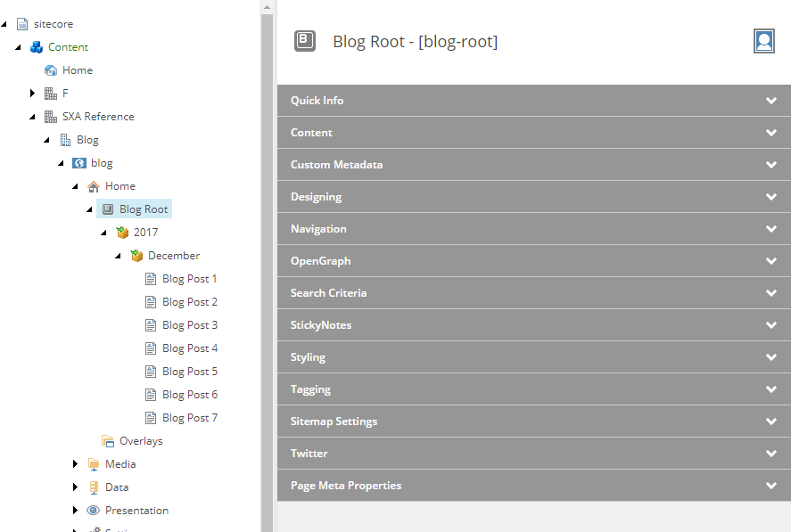Click the sitecore root document icon
Image resolution: width=791 pixels, height=532 pixels.
click(x=22, y=24)
